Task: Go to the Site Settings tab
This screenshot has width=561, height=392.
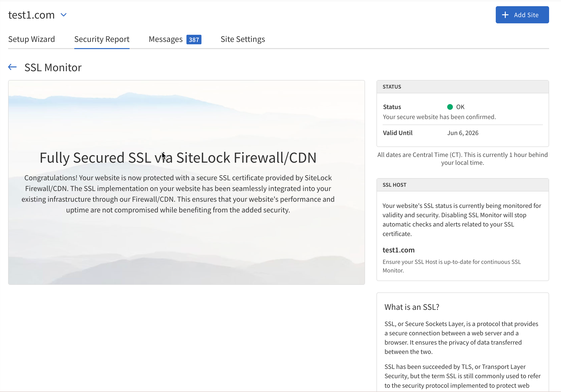Action: click(x=243, y=39)
